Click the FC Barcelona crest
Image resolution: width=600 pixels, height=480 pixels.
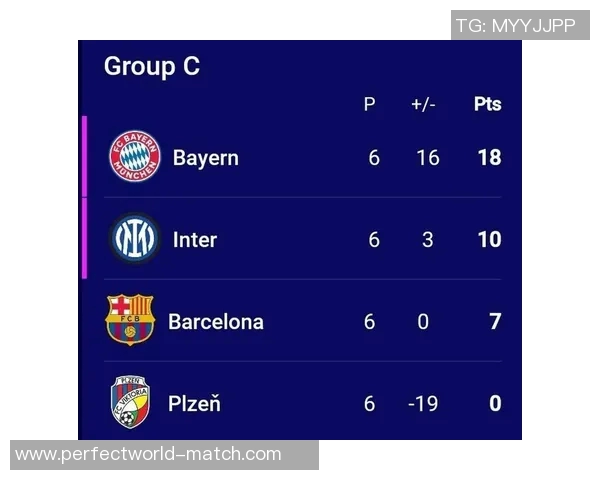130,320
